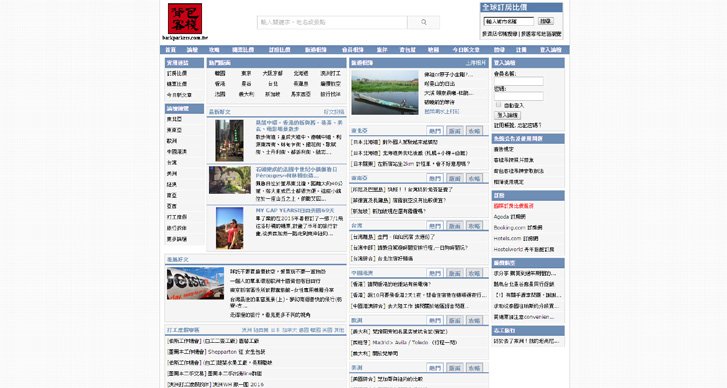This screenshot has width=727, height=388.
Task: Select 最新 tab in 美洲 section
Action: [x=454, y=368]
